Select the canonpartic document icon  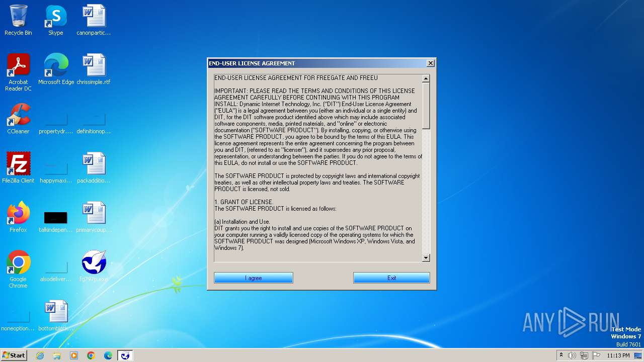click(94, 20)
